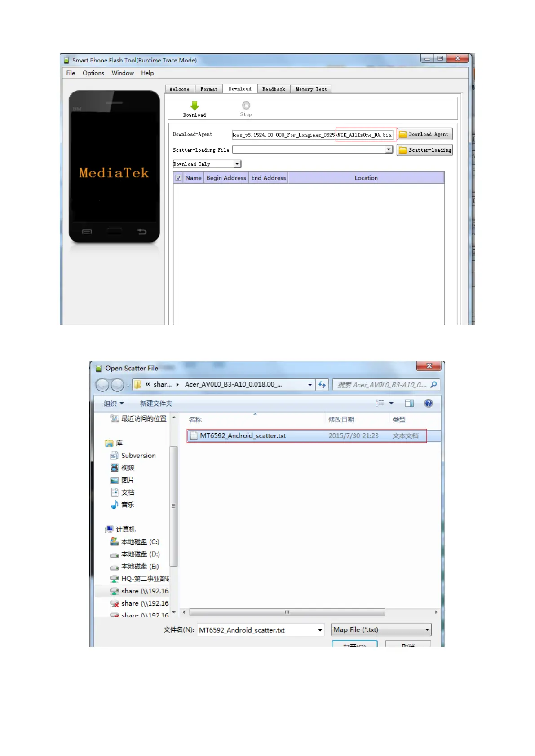Click the horizontal scrollbar in file list
The height and width of the screenshot is (756, 535).
[287, 612]
